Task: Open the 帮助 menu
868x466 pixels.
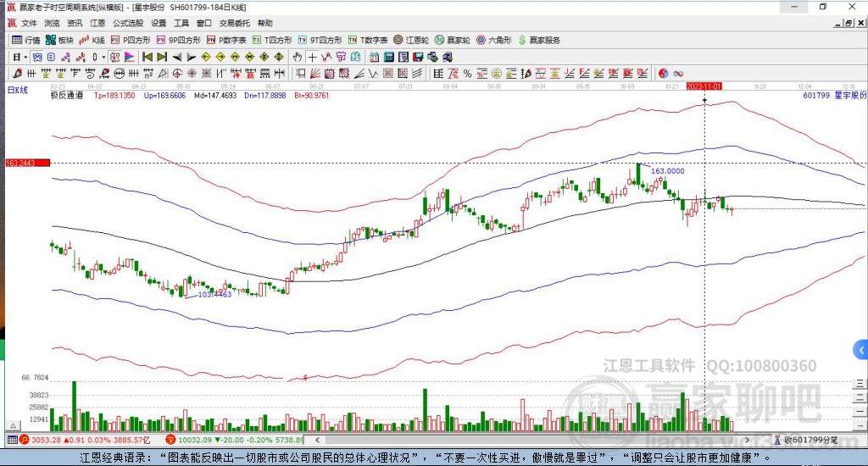Action: [265, 23]
